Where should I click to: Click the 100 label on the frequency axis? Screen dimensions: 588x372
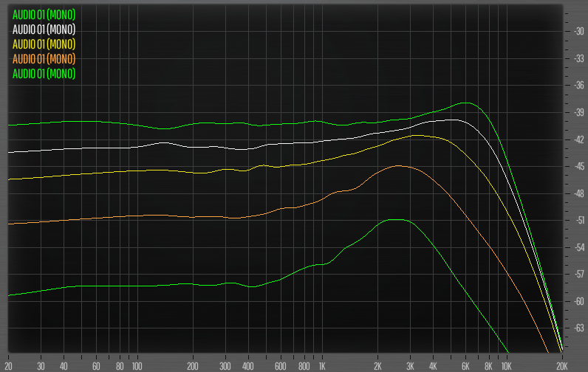136,365
